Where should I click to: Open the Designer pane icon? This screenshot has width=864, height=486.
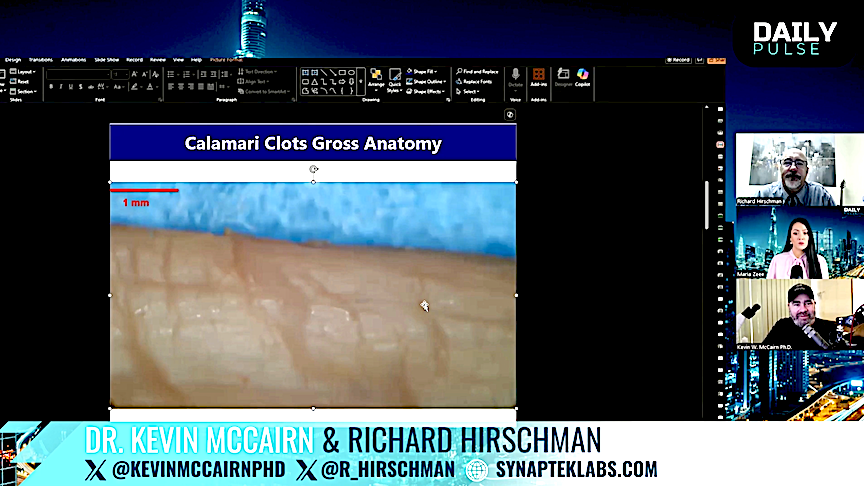(x=561, y=76)
